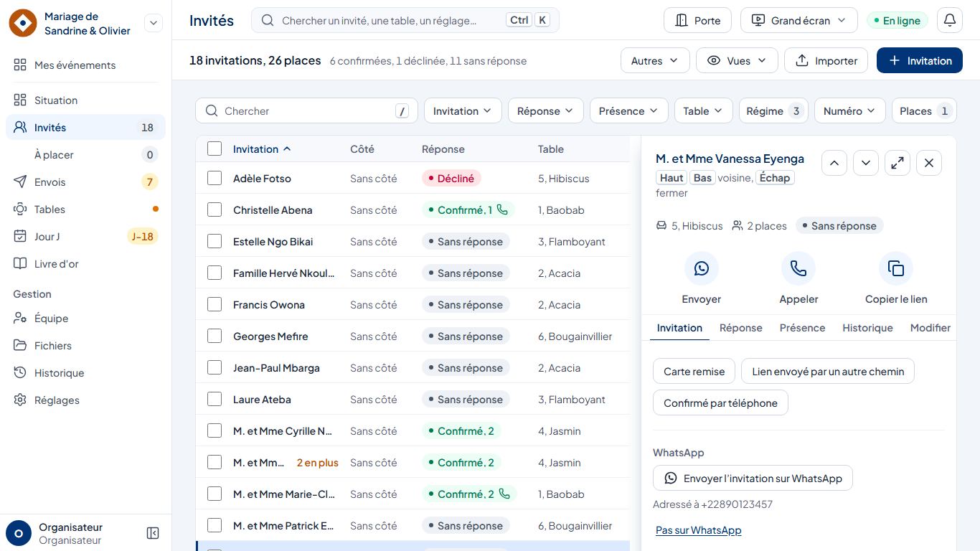Image resolution: width=980 pixels, height=551 pixels.
Task: Expand guest detail panel to full view
Action: point(897,163)
